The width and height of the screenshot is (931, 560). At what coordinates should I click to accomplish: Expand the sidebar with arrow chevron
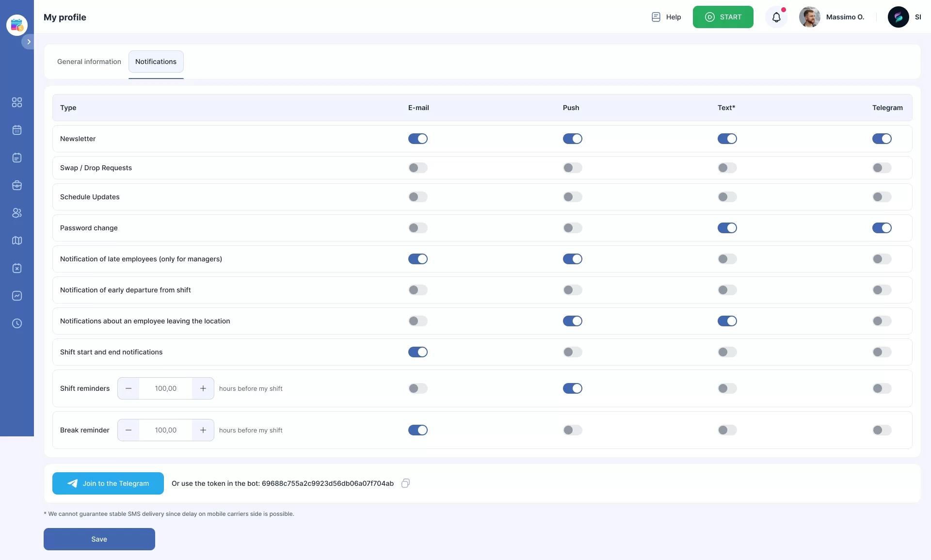click(29, 42)
